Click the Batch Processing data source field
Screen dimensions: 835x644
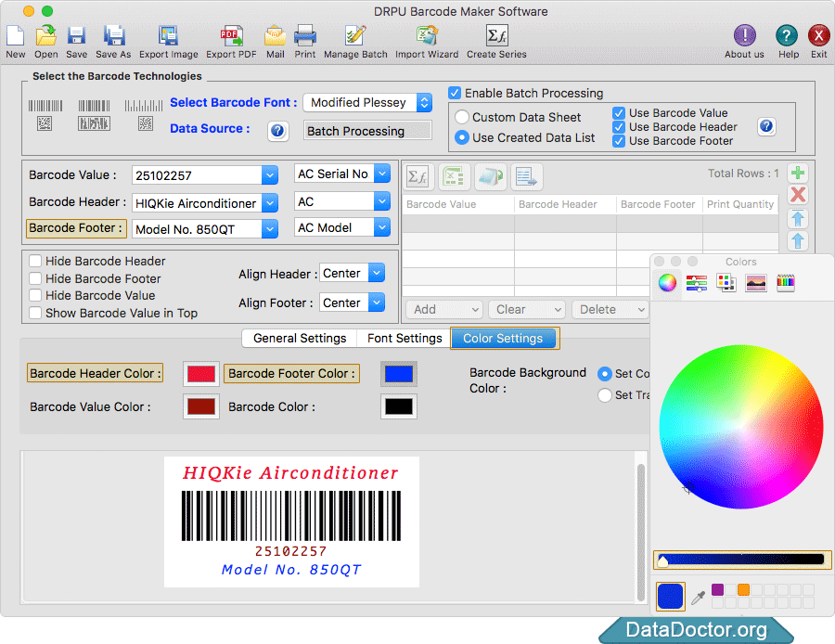click(367, 131)
